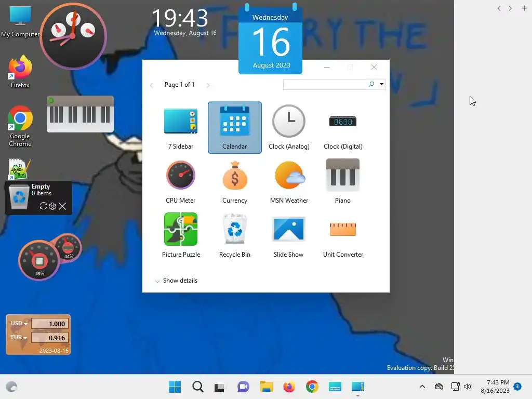The height and width of the screenshot is (399, 532).
Task: Close the gadget gallery window
Action: [374, 67]
